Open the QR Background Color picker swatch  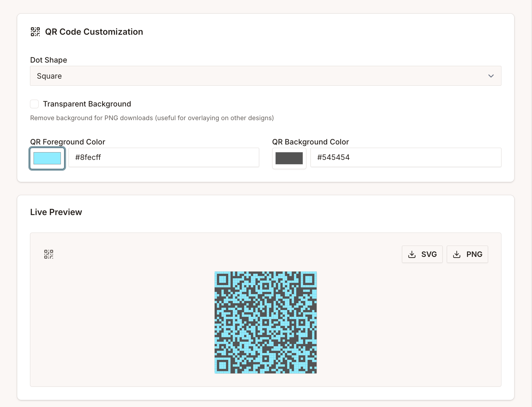tap(289, 158)
